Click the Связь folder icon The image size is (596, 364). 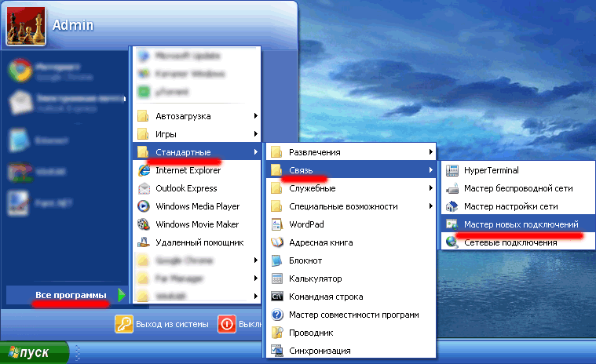[276, 170]
